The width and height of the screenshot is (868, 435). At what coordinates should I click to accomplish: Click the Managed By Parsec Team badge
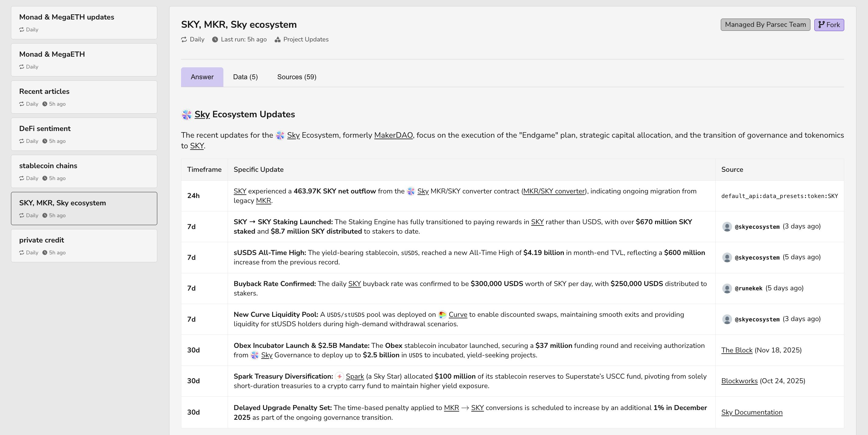tap(765, 25)
